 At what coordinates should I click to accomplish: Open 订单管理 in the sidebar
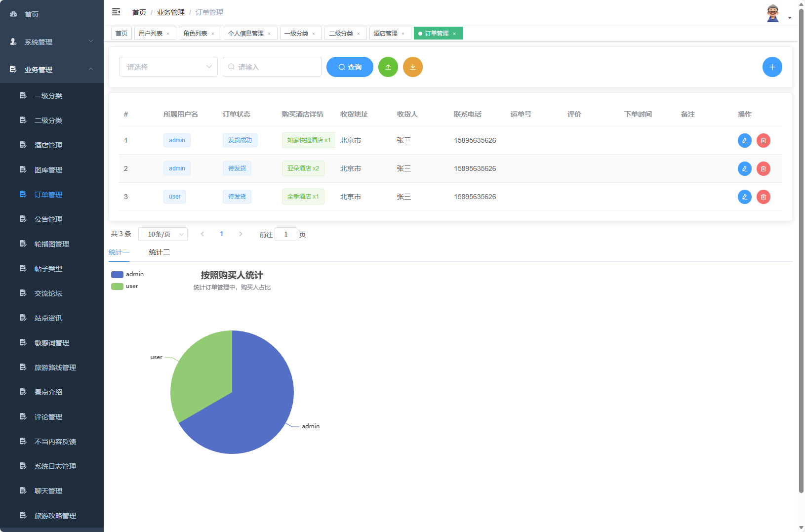point(48,194)
